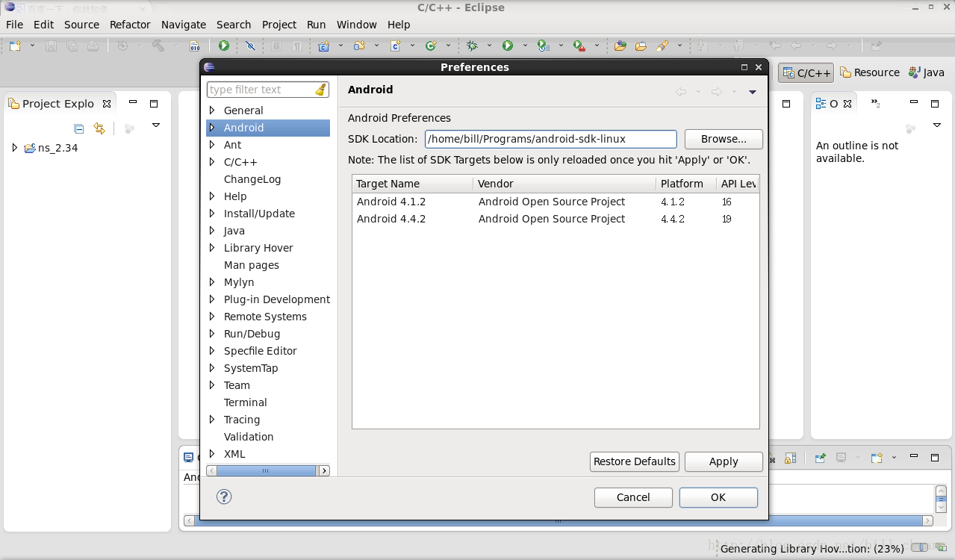Viewport: 955px width, 560px height.
Task: Expand the General preferences node
Action: (x=212, y=111)
